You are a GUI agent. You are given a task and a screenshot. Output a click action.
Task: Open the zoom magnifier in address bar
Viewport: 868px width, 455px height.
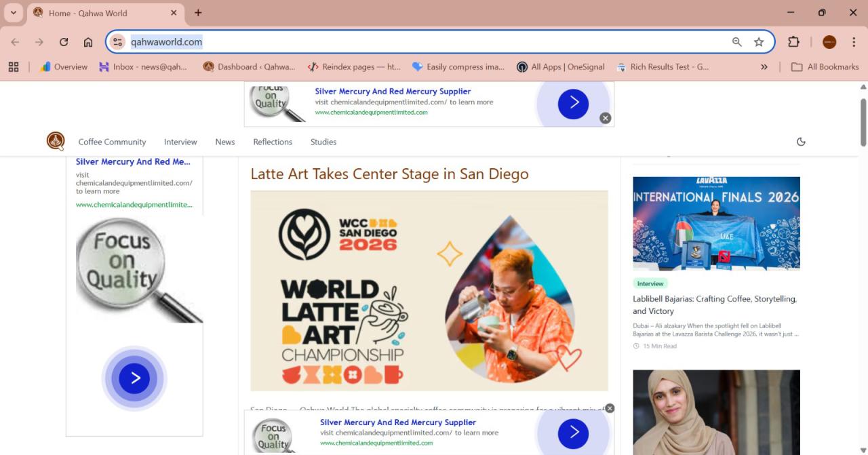tap(737, 42)
